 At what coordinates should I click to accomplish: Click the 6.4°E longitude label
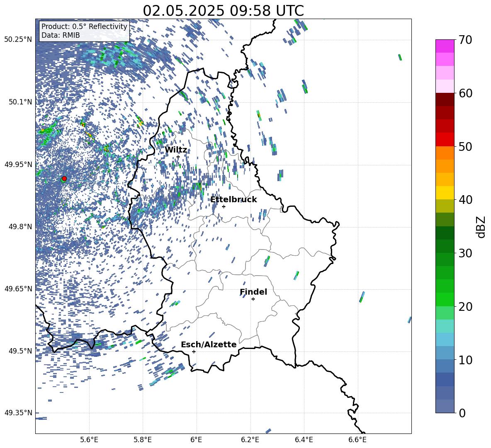click(304, 440)
